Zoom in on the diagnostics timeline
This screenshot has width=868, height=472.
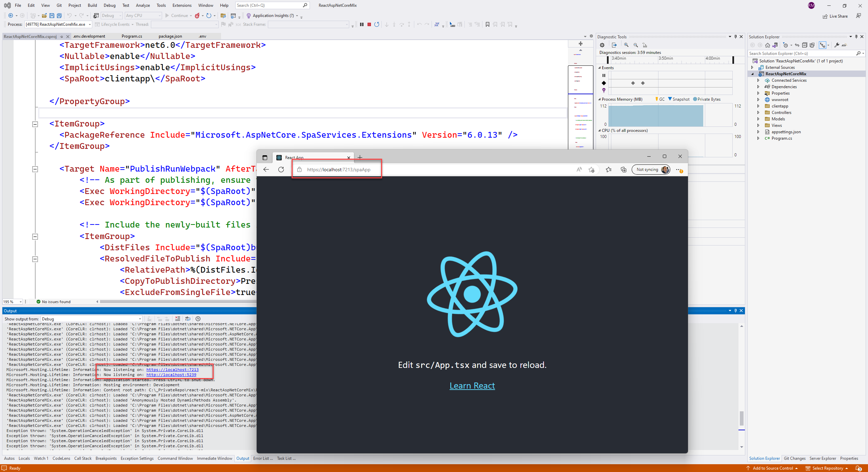click(626, 45)
